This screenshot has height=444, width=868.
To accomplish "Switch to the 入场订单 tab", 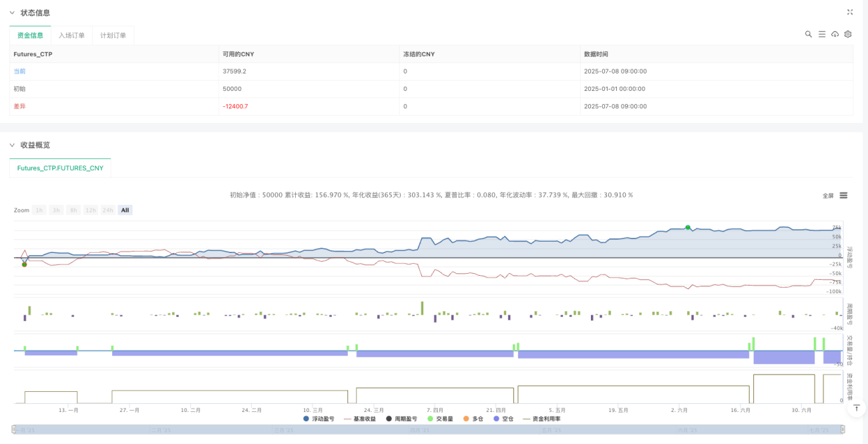I will click(x=71, y=35).
